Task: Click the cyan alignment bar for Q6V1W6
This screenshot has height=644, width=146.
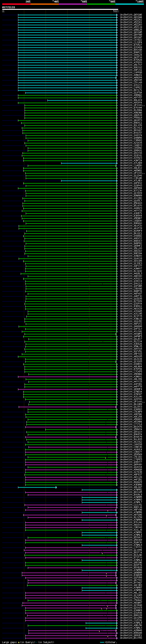Action: [68, 15]
